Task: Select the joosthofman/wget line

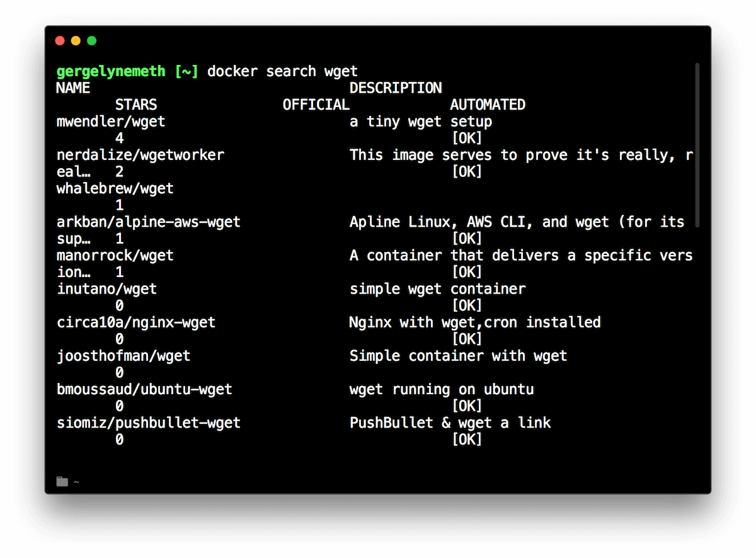Action: coord(123,355)
